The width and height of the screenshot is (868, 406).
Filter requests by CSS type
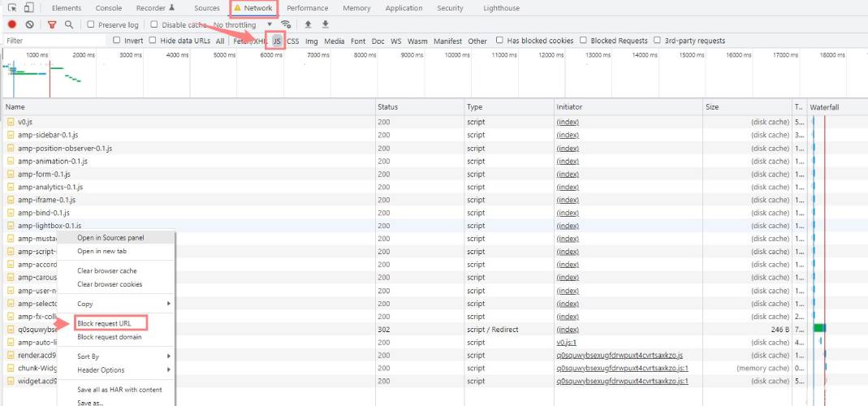(x=292, y=41)
